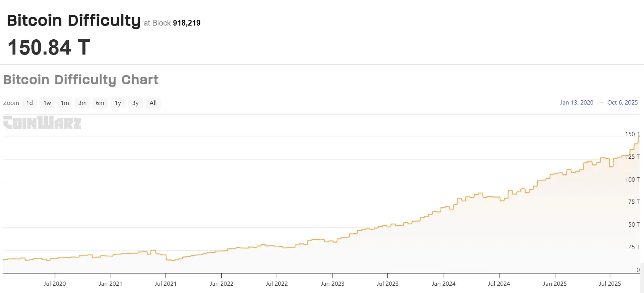
Task: Zoom the chart to 6m
Action: [100, 103]
